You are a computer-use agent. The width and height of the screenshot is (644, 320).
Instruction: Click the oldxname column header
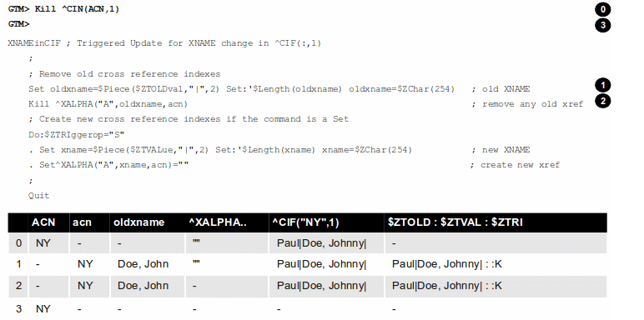(138, 222)
